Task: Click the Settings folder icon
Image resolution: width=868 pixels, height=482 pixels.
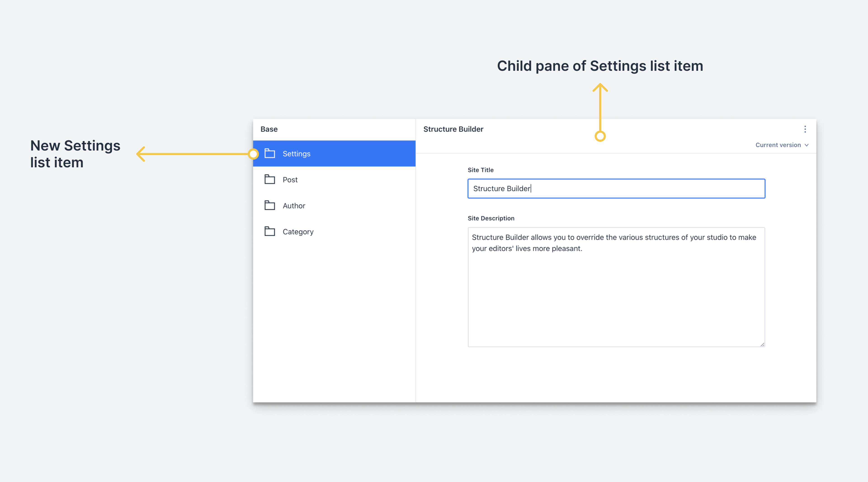Action: 270,153
